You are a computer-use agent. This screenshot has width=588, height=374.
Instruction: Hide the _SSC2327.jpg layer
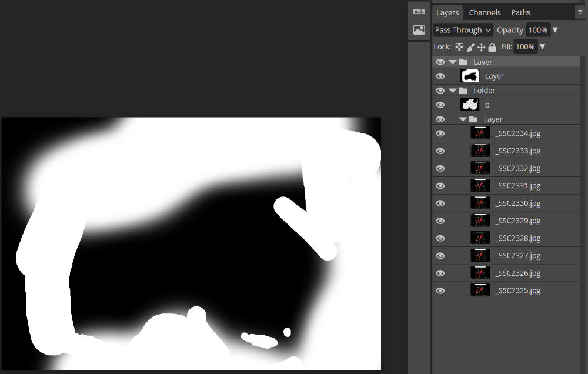[x=440, y=255]
